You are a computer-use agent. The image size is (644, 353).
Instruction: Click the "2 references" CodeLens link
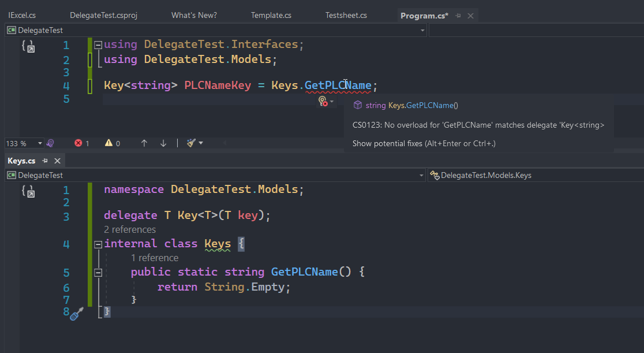(x=130, y=229)
